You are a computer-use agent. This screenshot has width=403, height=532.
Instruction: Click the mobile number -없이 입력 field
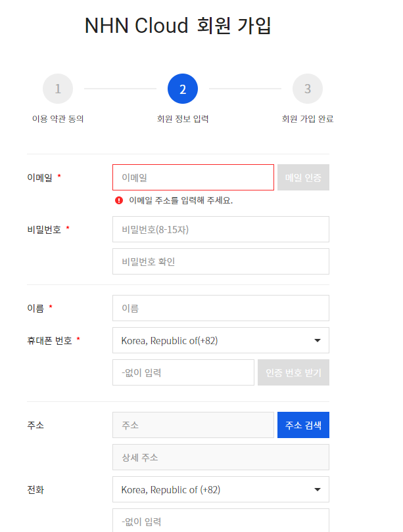(183, 372)
